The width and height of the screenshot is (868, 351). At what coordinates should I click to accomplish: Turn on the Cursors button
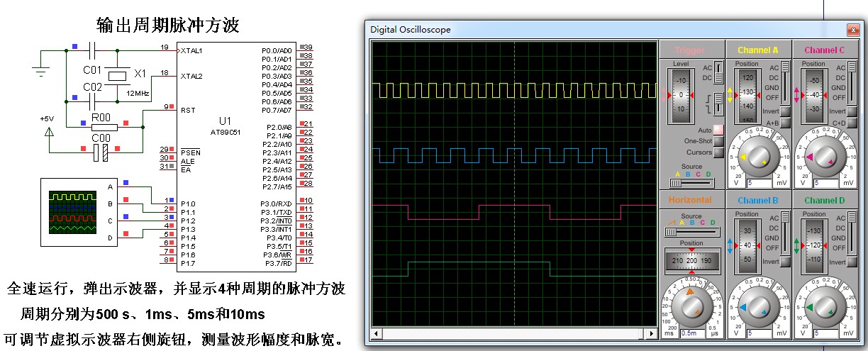tap(718, 152)
